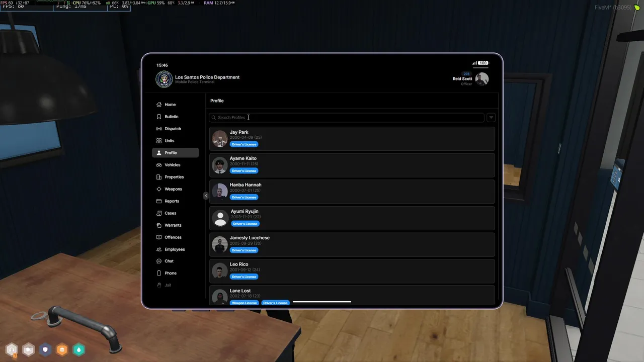Open Lane Lost's profile

coord(352,295)
